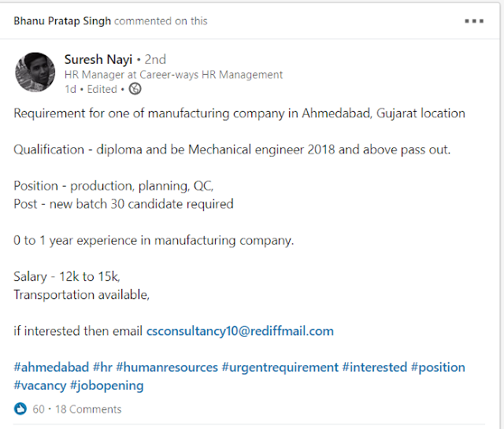Open the #position hashtag
The width and height of the screenshot is (504, 429).
pyautogui.click(x=439, y=368)
